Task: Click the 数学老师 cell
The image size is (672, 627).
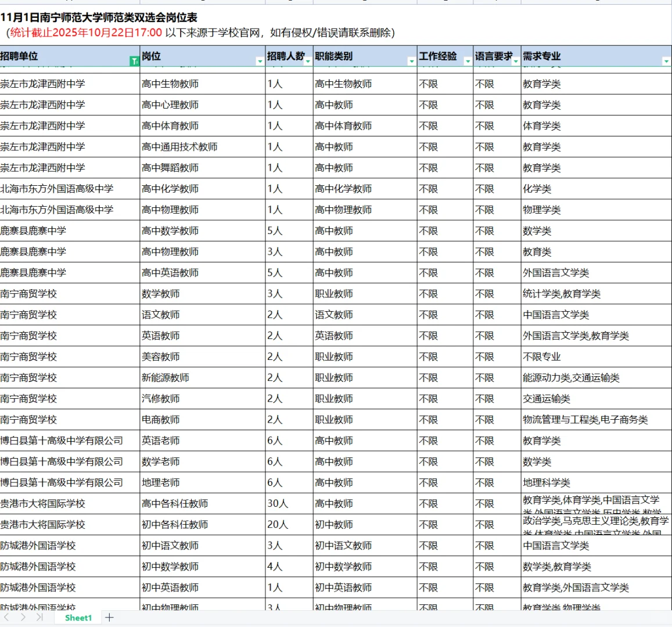Action: coord(202,462)
